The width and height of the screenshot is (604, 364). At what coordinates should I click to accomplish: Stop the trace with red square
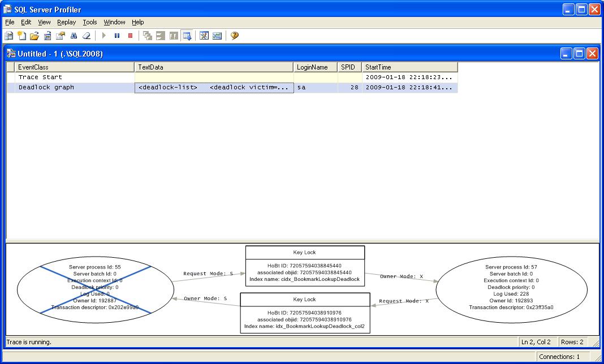tap(130, 36)
